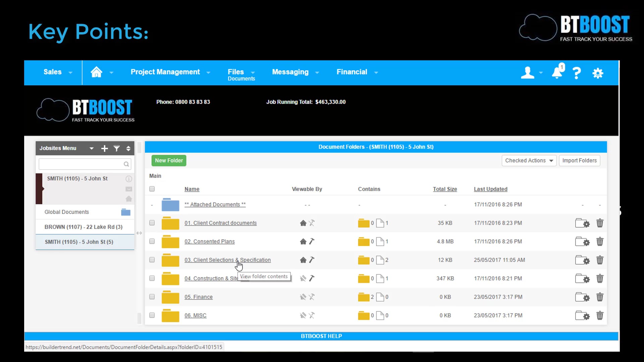The height and width of the screenshot is (362, 644).
Task: Expand the Jobsites Menu dropdown arrow
Action: pos(91,148)
